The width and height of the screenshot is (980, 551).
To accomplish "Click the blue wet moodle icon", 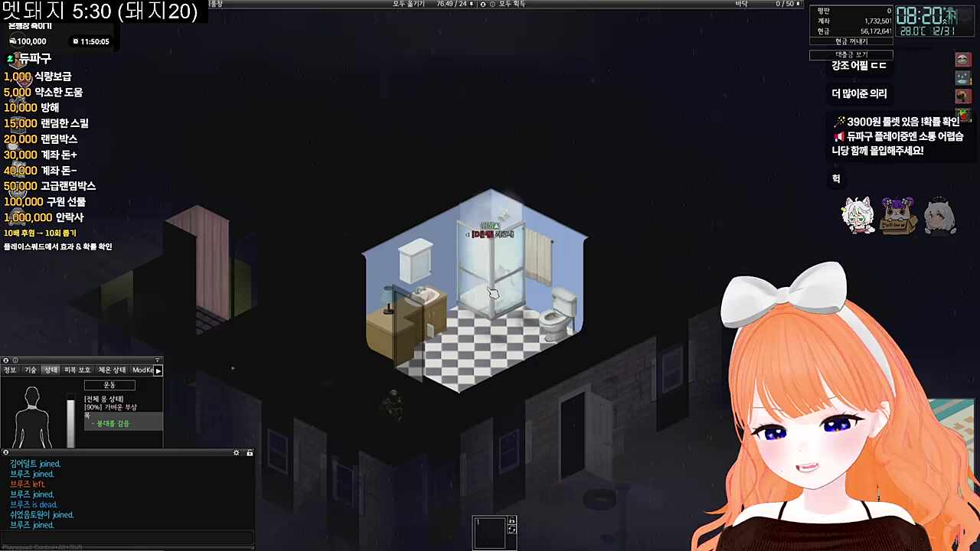I will 963,78.
